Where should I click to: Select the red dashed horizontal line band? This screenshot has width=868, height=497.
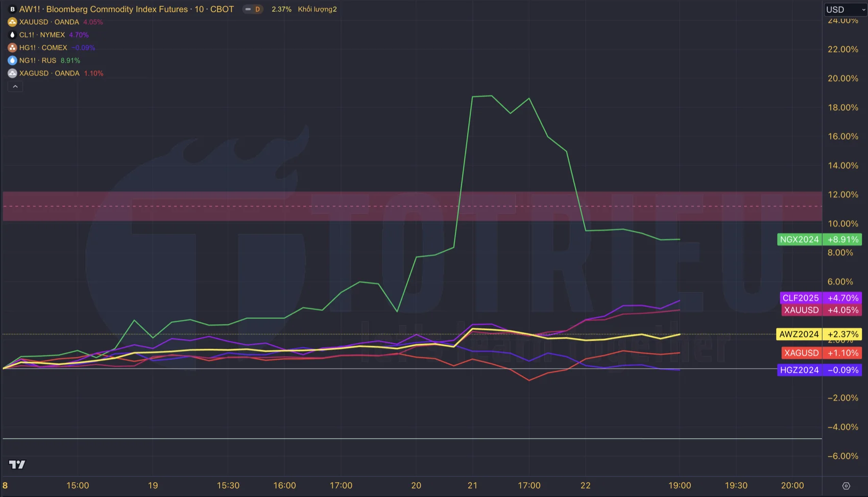(x=408, y=206)
